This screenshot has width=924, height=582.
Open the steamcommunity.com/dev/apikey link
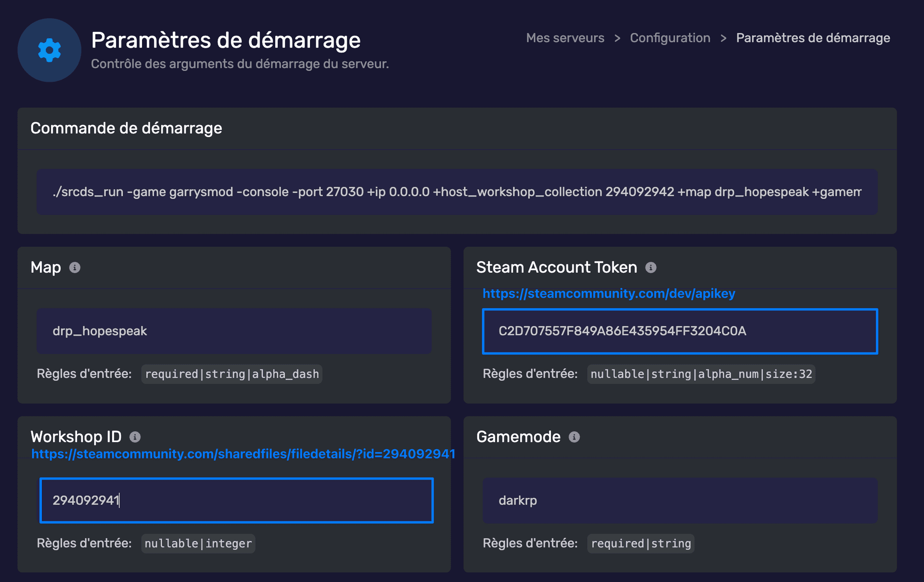(609, 293)
